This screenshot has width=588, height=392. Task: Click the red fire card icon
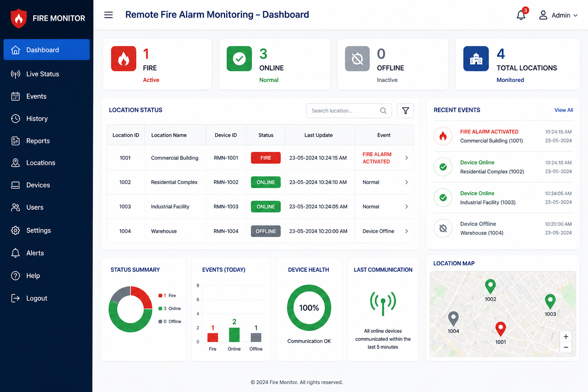point(124,59)
